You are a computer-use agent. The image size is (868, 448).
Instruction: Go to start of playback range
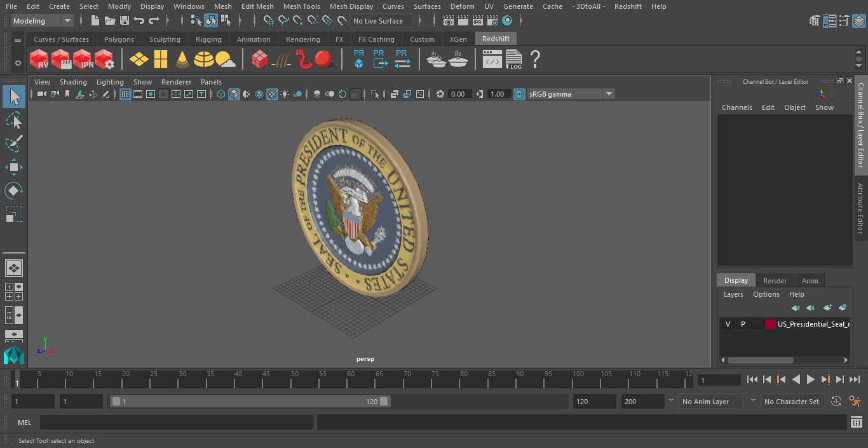(752, 379)
